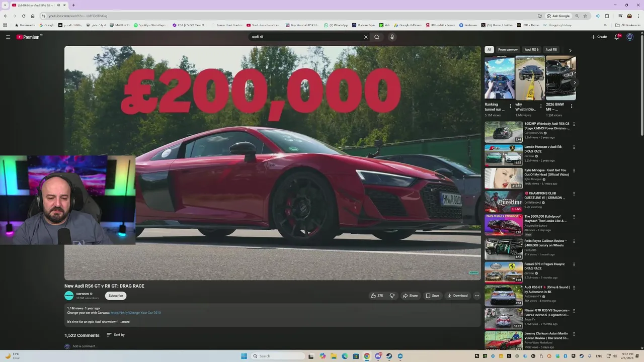Open Discord from the taskbar
644x362 pixels.
[x=378, y=356]
